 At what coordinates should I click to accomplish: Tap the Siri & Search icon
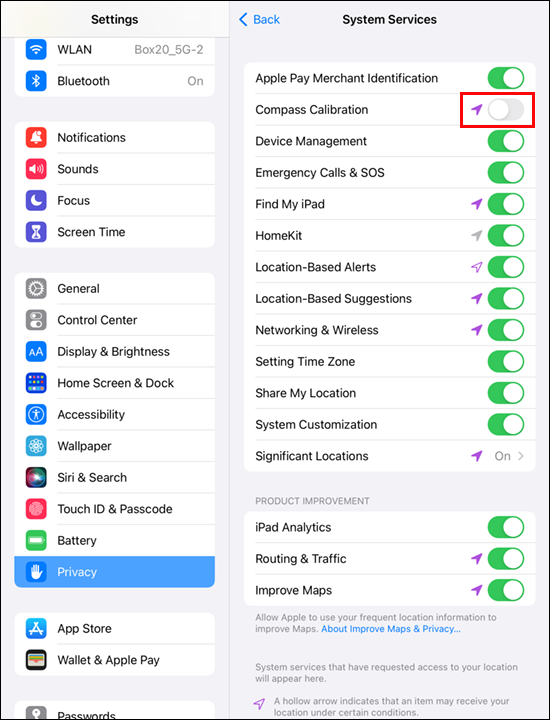coord(36,478)
